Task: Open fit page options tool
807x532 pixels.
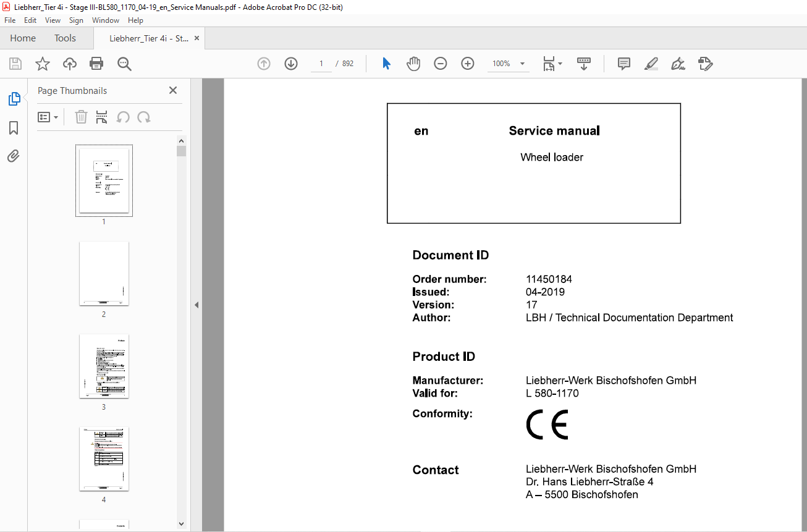Action: click(552, 64)
